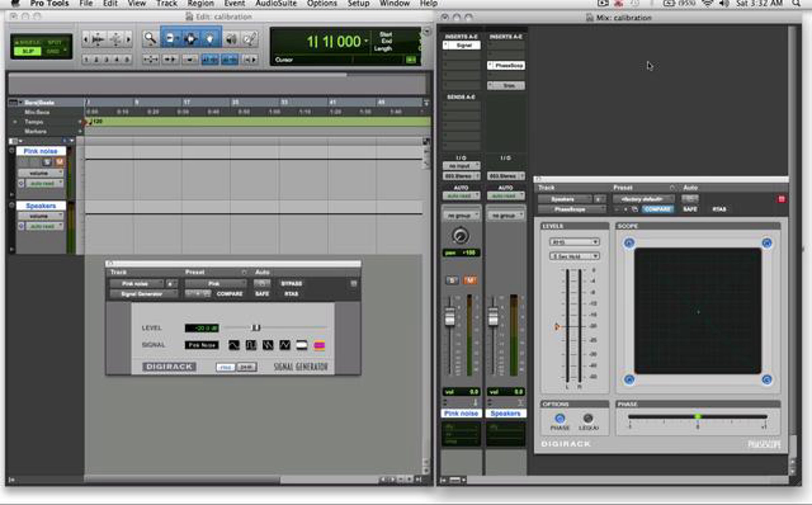This screenshot has height=505, width=812.
Task: Open the File menu
Action: [86, 3]
